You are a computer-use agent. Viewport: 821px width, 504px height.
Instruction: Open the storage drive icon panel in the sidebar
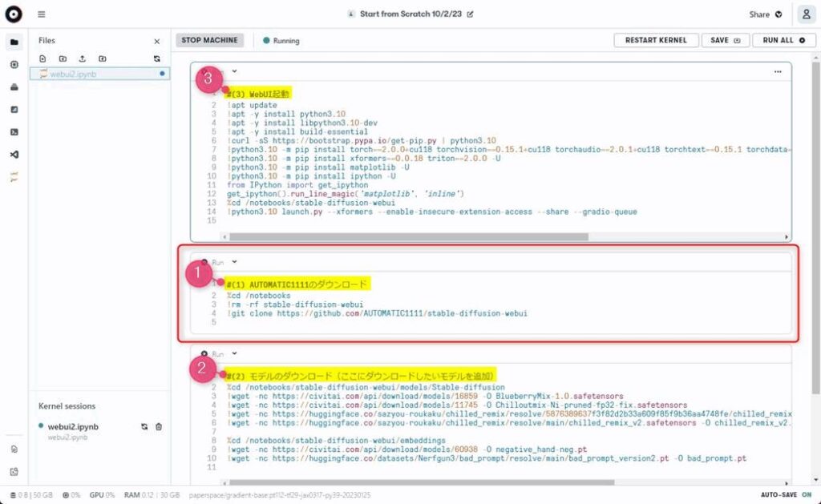pos(14,87)
